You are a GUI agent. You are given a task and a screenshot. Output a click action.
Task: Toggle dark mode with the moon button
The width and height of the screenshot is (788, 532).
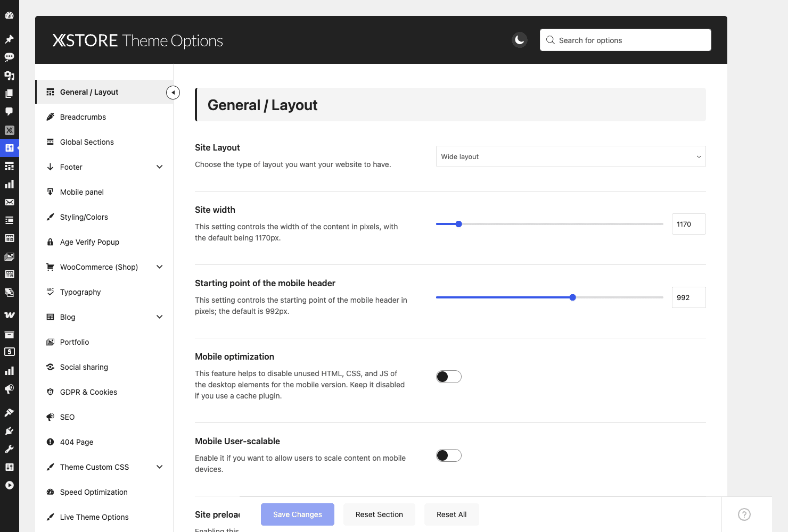[520, 40]
